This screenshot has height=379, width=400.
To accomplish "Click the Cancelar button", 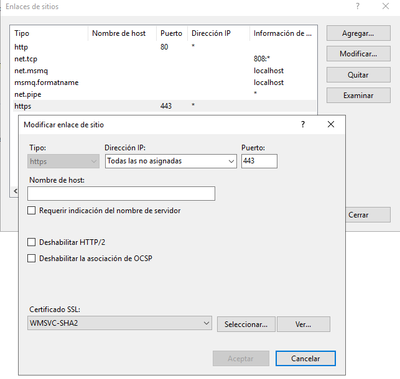I will pyautogui.click(x=305, y=359).
